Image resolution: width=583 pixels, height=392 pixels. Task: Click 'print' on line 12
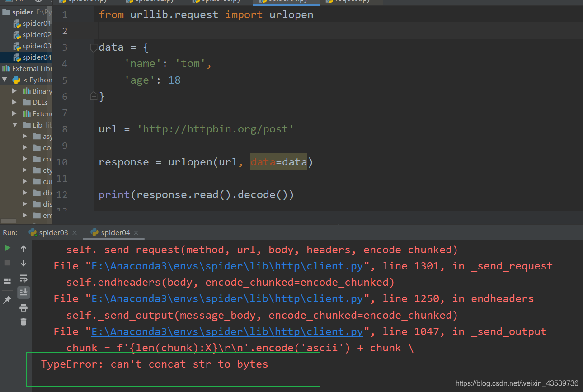click(x=114, y=195)
